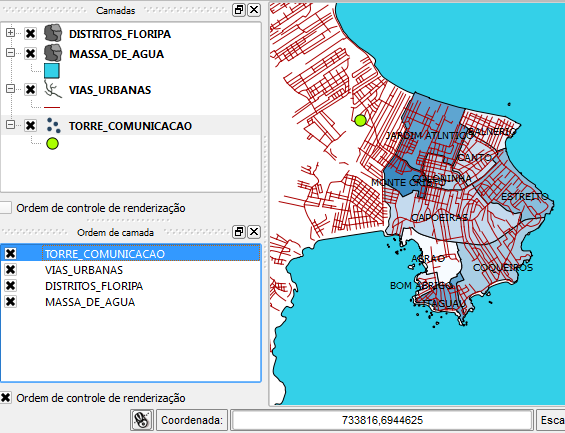565x433 pixels.
Task: Collapse the MASSA_DE_AGUA layer tree node
Action: click(x=10, y=53)
